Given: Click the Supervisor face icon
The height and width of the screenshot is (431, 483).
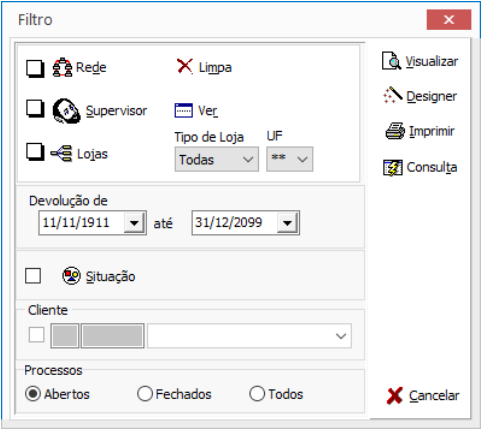Looking at the screenshot, I should point(67,111).
